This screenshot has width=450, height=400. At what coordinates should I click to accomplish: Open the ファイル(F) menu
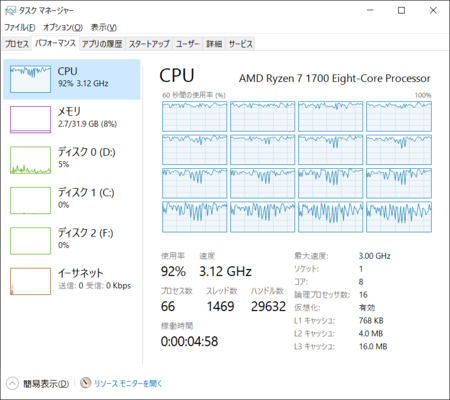(x=20, y=27)
